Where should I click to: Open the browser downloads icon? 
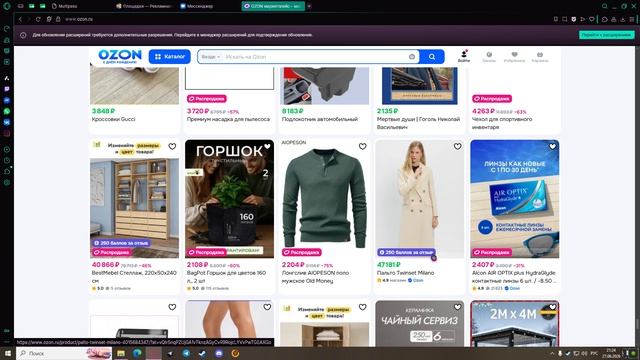[x=623, y=19]
